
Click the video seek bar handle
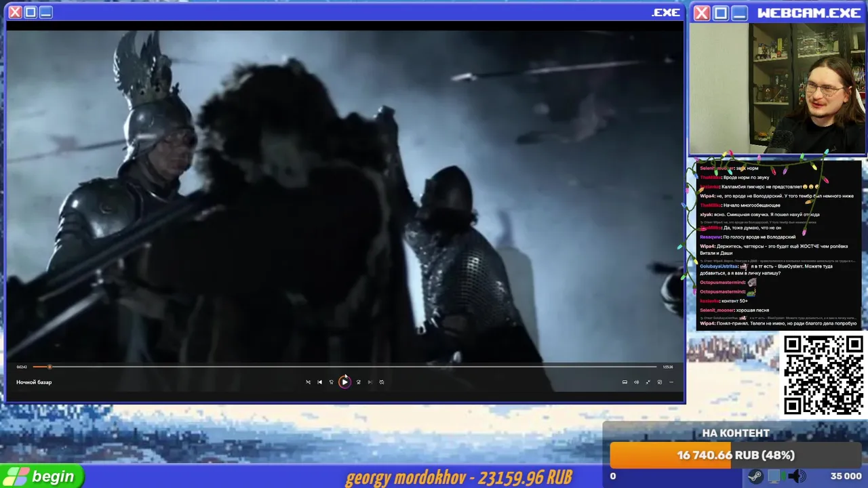(x=50, y=367)
